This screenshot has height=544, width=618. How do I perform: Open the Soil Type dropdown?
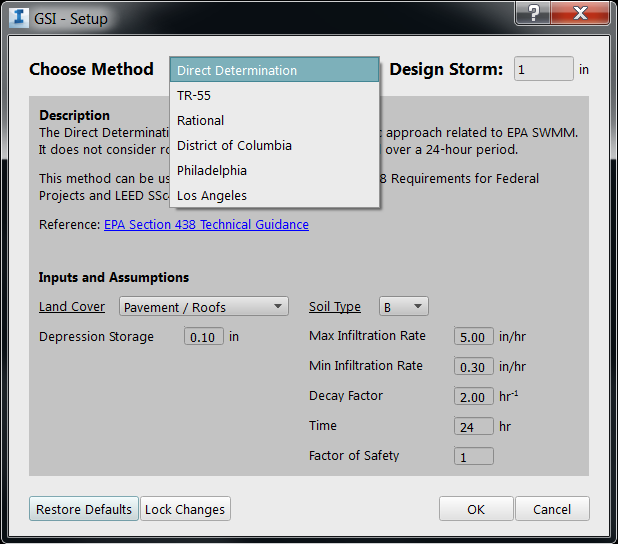pyautogui.click(x=404, y=307)
